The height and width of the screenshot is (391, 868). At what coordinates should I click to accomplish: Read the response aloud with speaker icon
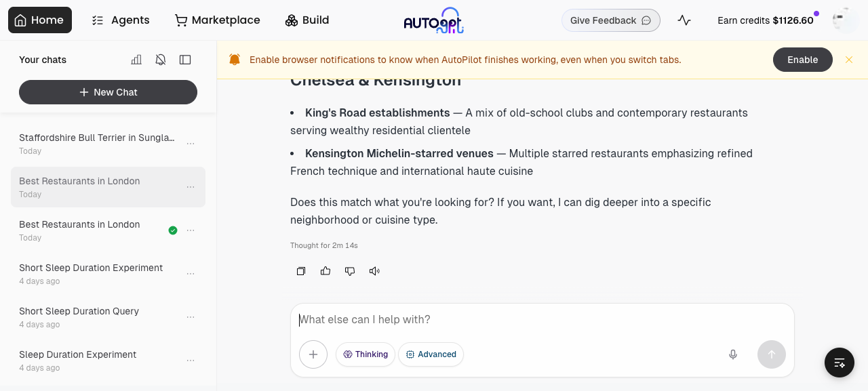click(x=374, y=271)
